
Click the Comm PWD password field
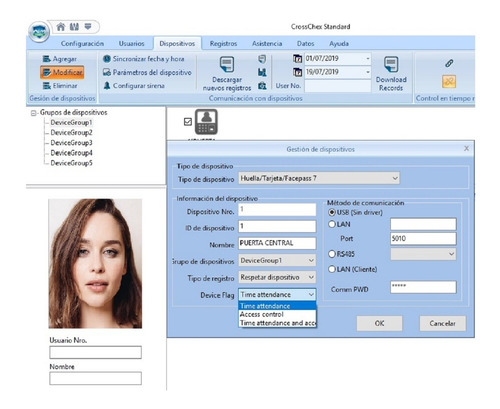click(423, 287)
